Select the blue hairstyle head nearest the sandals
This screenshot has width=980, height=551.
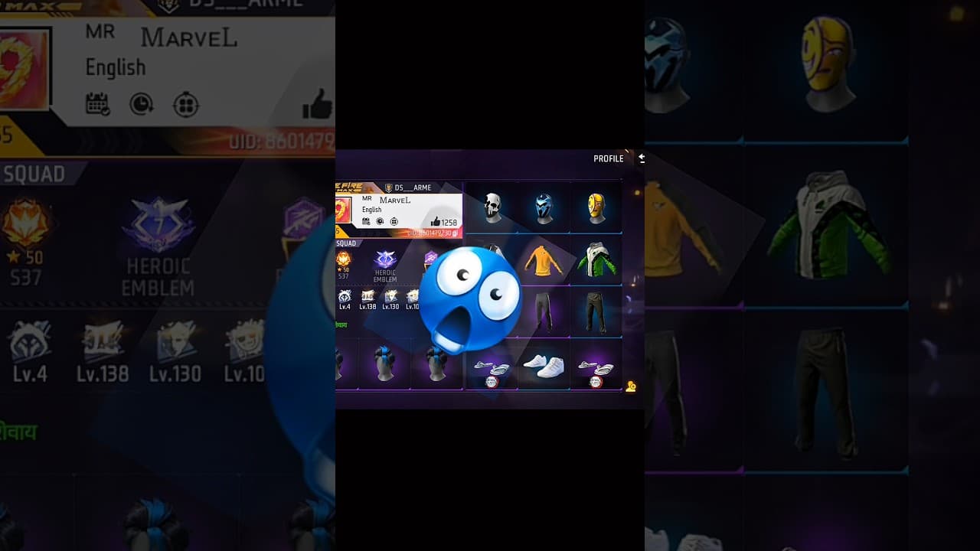[436, 364]
